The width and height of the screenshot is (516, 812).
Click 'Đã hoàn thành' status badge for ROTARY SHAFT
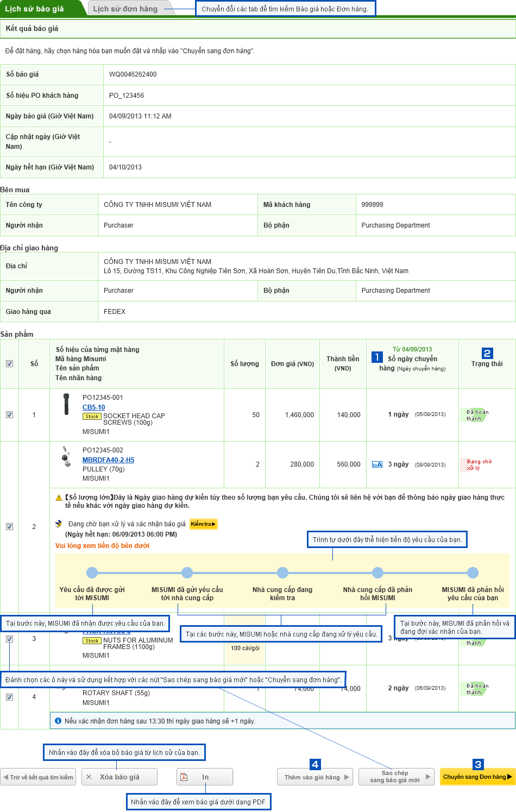pos(474,689)
